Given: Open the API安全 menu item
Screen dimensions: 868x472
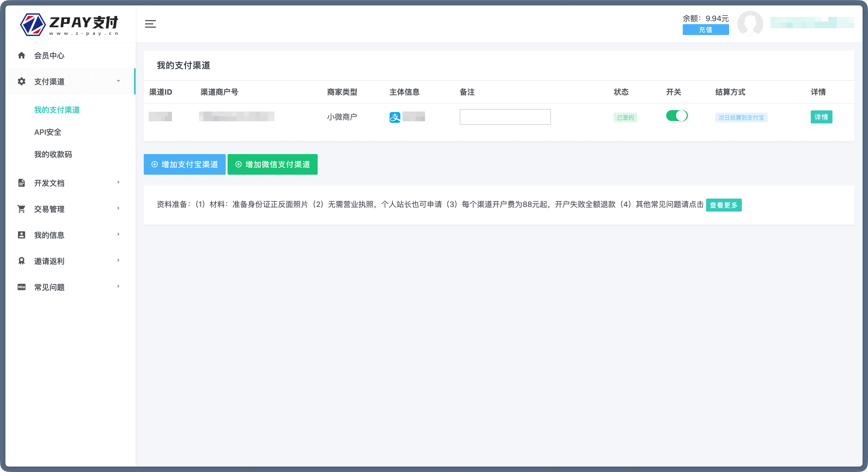Looking at the screenshot, I should 48,132.
